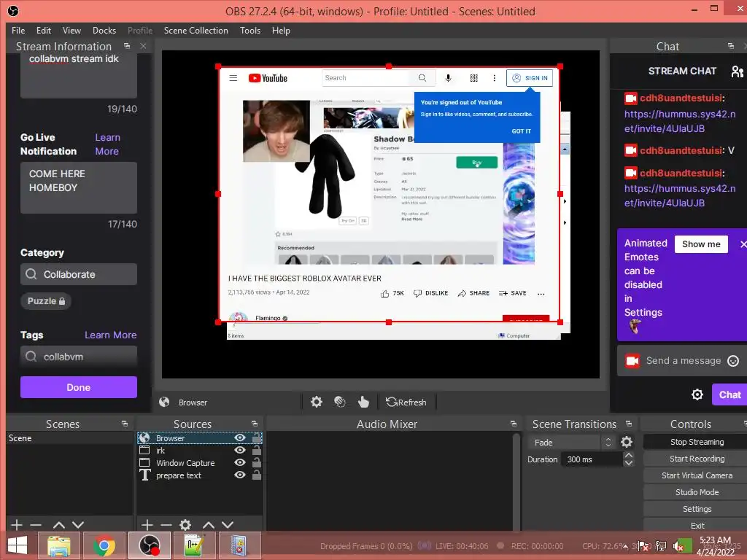Toggle lock on irk source

tap(256, 449)
